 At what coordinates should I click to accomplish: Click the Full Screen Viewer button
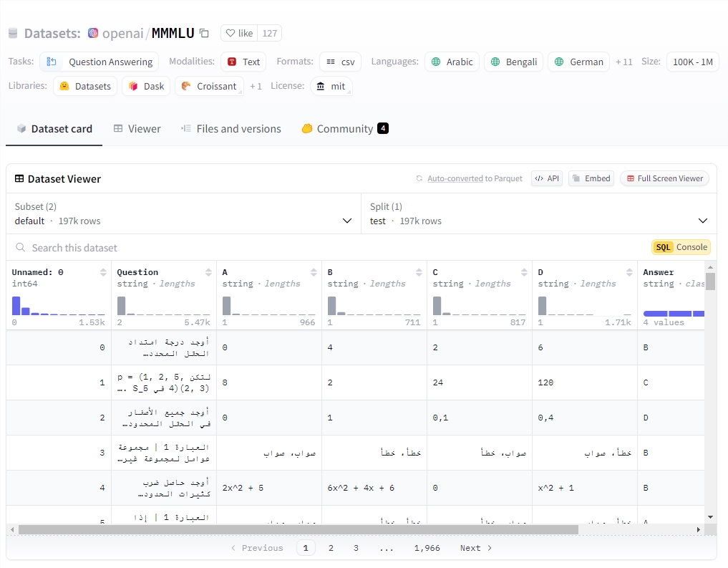pyautogui.click(x=664, y=178)
